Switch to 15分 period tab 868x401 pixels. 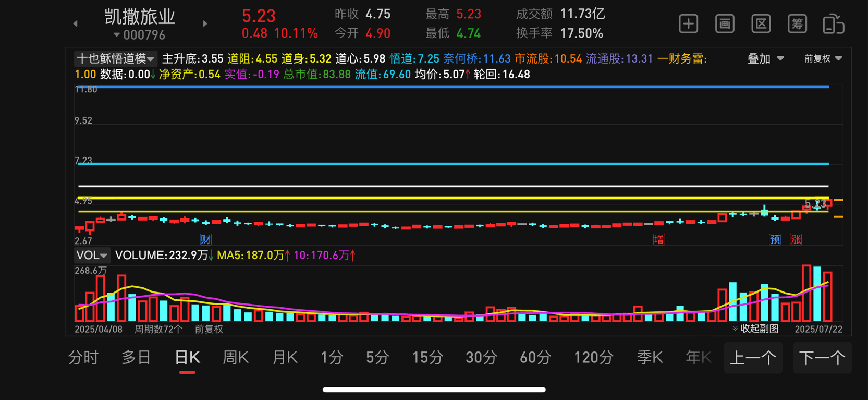coord(427,358)
